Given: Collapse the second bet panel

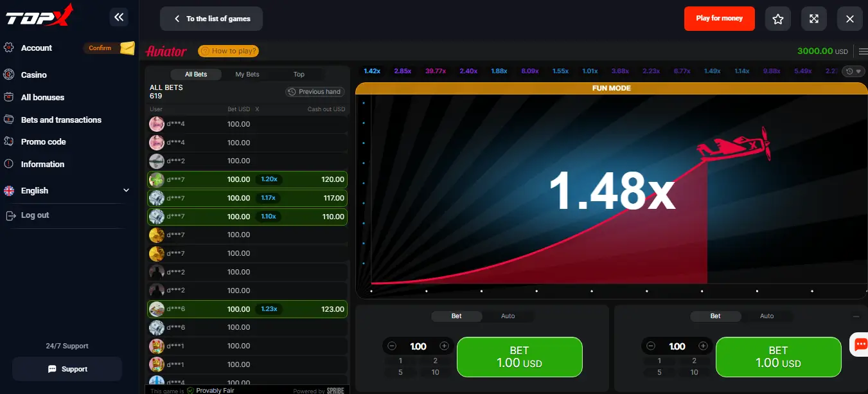Looking at the screenshot, I should pyautogui.click(x=856, y=316).
